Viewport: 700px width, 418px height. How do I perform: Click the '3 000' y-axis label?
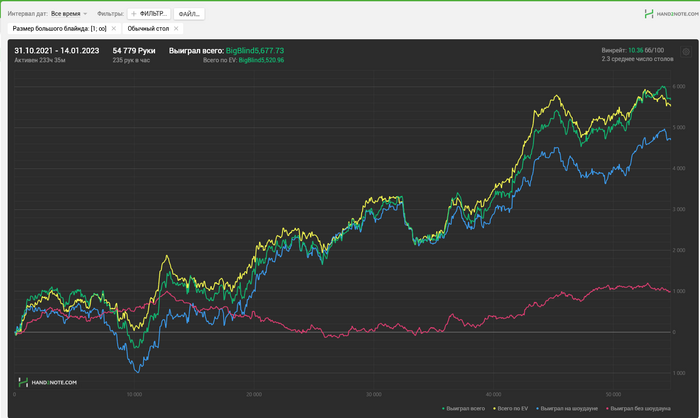tap(679, 209)
